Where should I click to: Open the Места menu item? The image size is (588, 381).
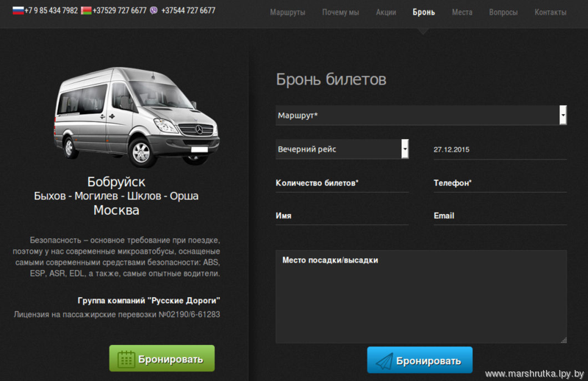(462, 13)
